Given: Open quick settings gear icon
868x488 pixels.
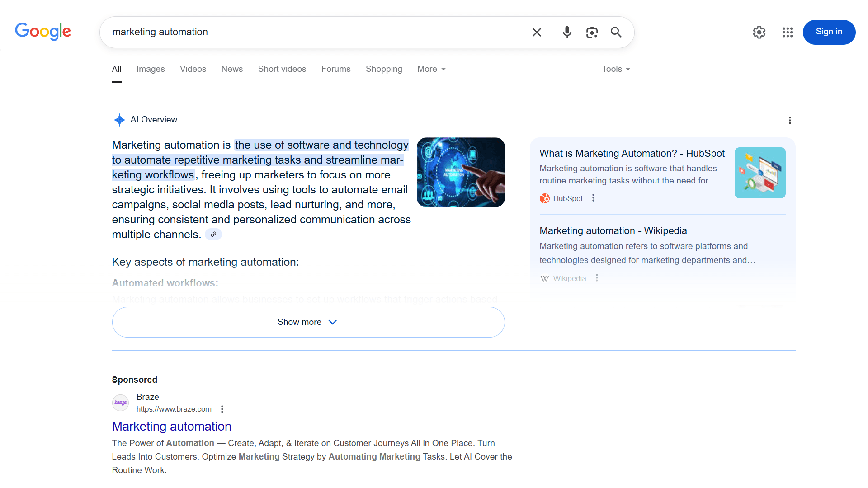Looking at the screenshot, I should [759, 32].
